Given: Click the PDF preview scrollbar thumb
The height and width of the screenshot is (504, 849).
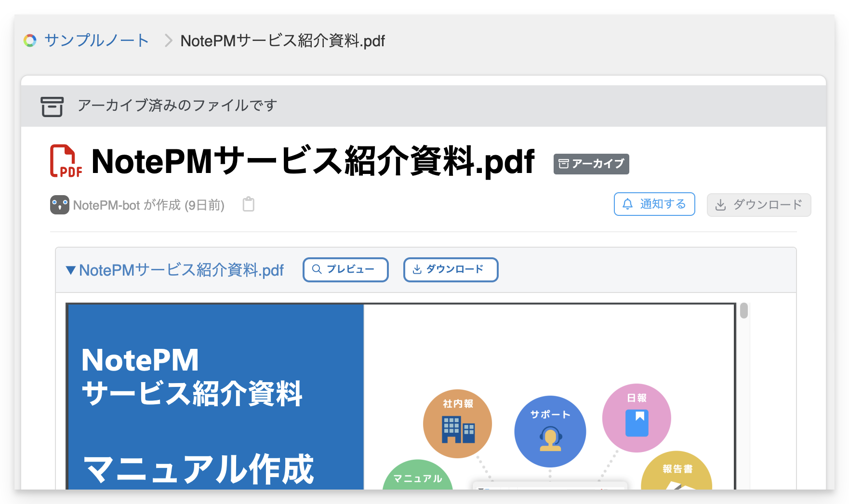Looking at the screenshot, I should [744, 310].
